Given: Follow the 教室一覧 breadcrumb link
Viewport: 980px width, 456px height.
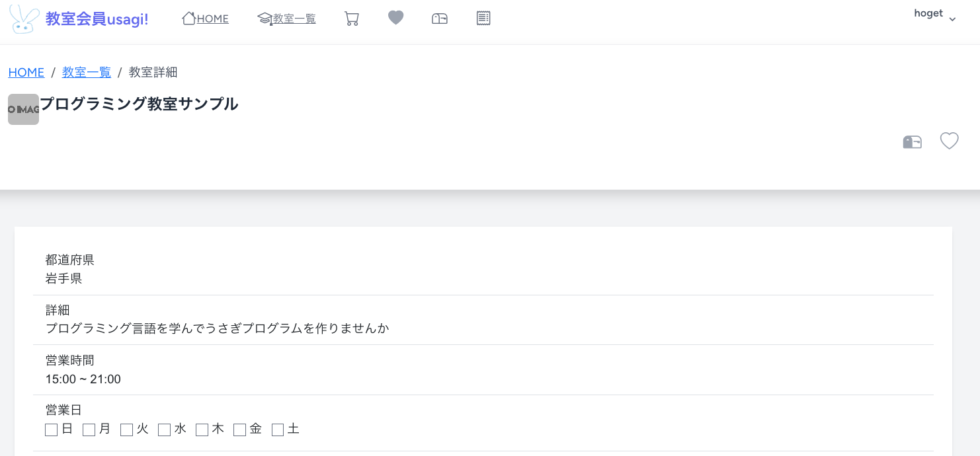Looking at the screenshot, I should [x=87, y=72].
